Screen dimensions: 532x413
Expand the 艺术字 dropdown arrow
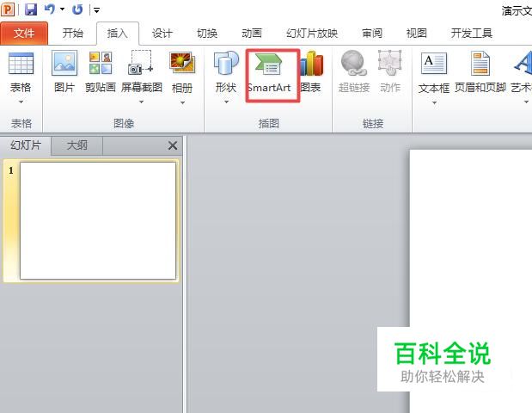pos(527,102)
